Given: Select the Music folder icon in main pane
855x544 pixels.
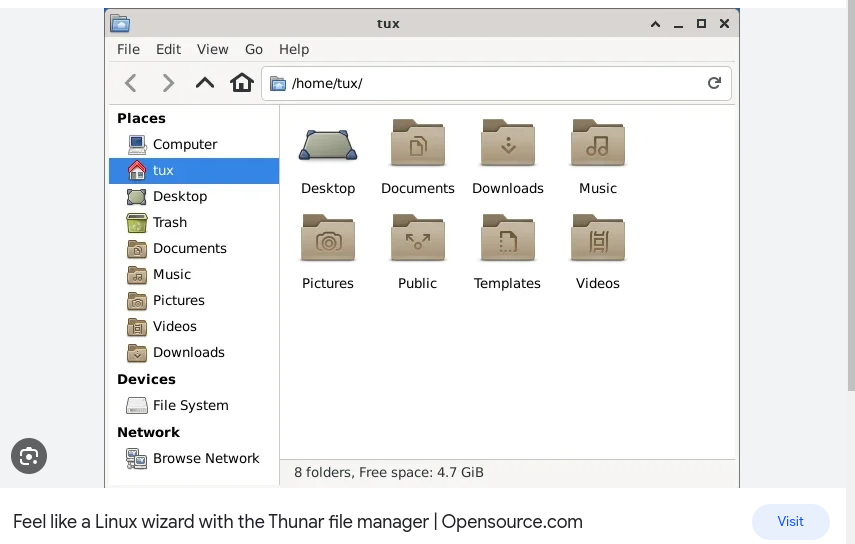Looking at the screenshot, I should click(x=598, y=146).
